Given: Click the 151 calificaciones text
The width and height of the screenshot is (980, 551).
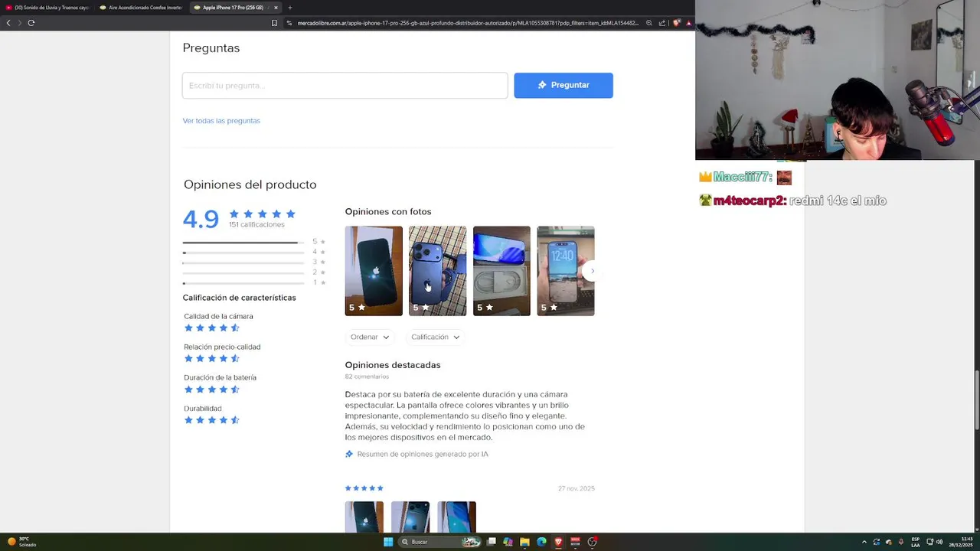Looking at the screenshot, I should point(256,225).
